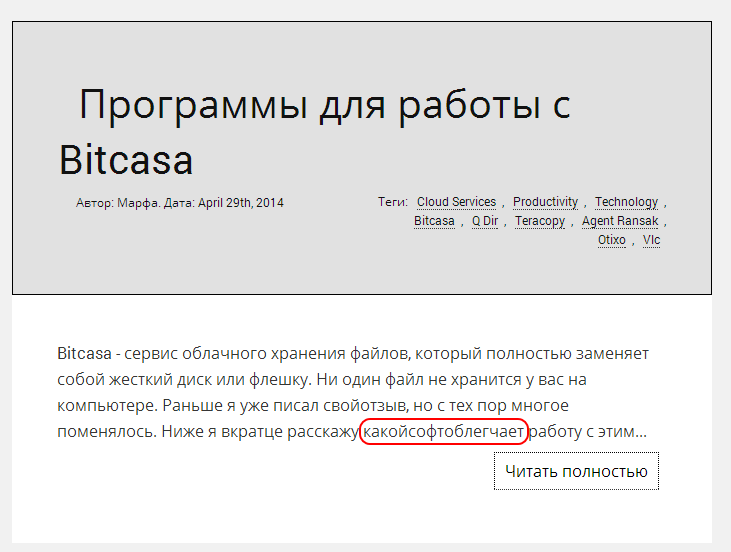Click the author and date line 'Автор: Марфа'
The width and height of the screenshot is (731, 552).
(179, 203)
